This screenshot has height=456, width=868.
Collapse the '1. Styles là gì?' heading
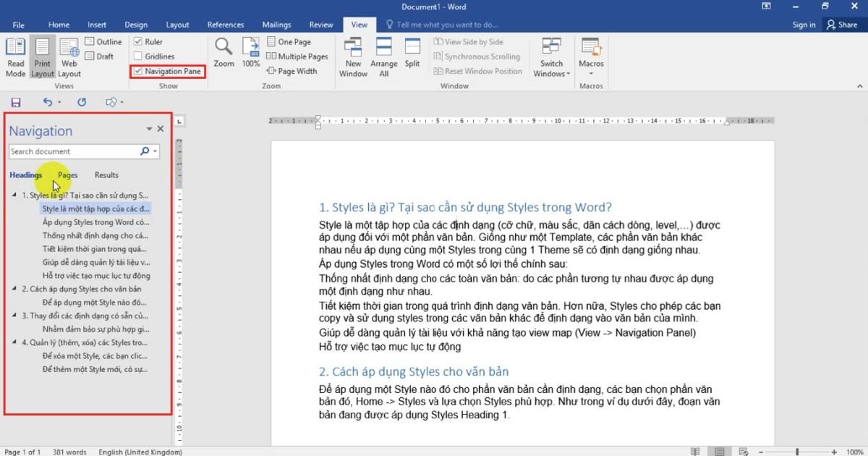coord(15,195)
